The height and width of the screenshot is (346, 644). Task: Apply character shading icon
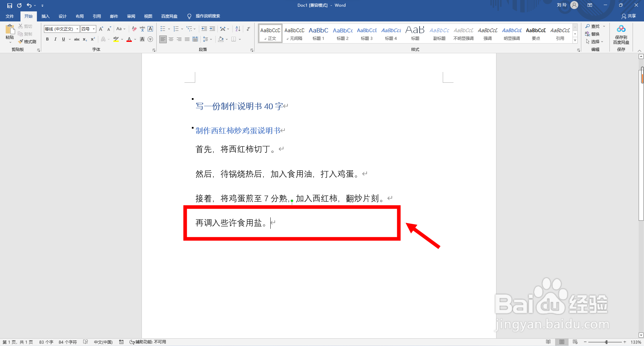(x=142, y=39)
